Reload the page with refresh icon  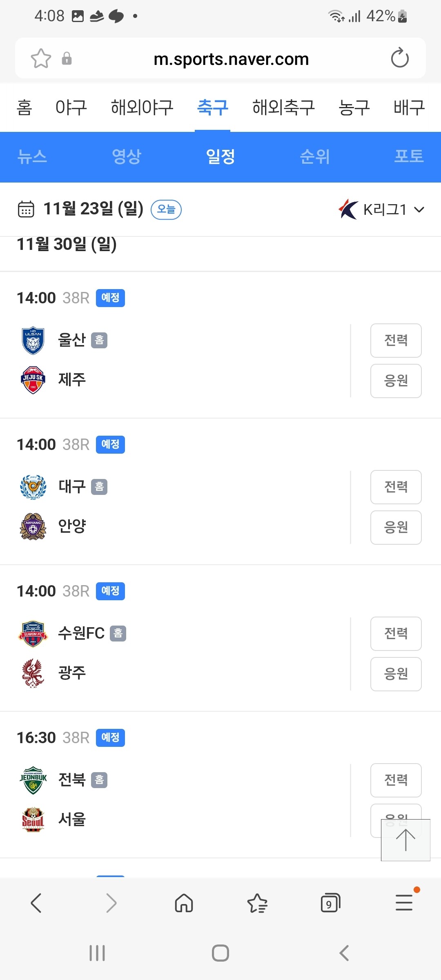[x=400, y=58]
